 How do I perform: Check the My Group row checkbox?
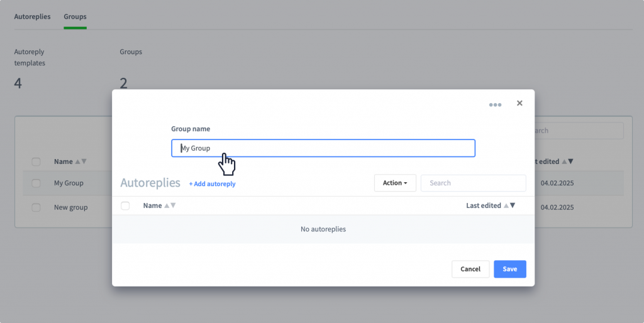tap(36, 183)
